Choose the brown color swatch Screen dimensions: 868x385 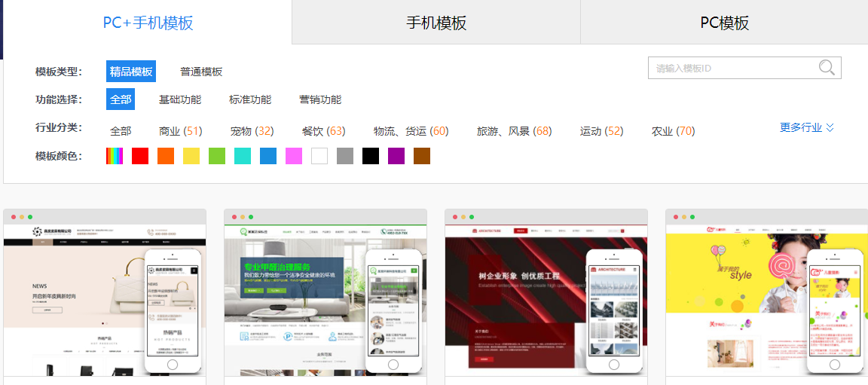tap(422, 156)
